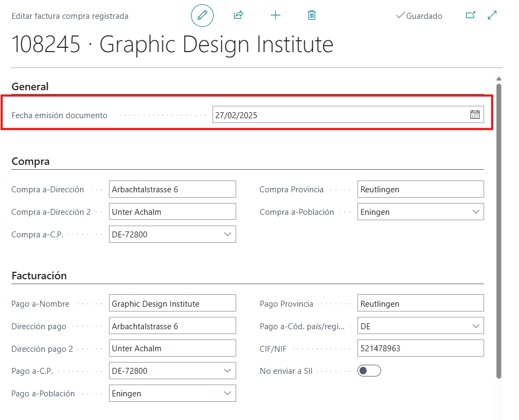Click the expand to full screen icon
519x420 pixels.
click(x=492, y=16)
